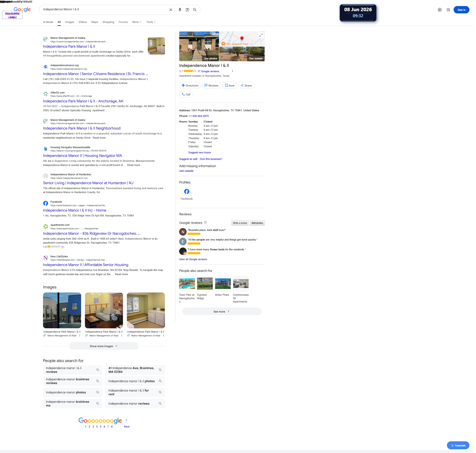
Task: Switch to AI Mode tab
Action: 48,22
